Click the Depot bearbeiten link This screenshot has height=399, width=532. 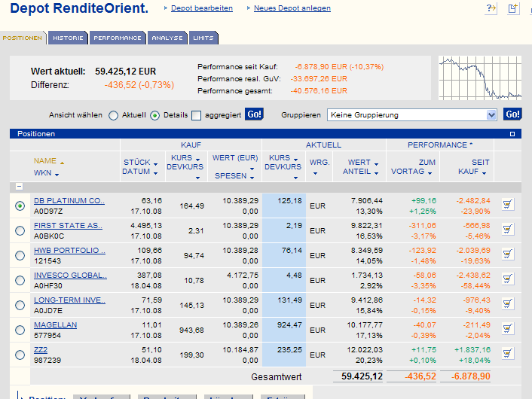click(x=202, y=8)
